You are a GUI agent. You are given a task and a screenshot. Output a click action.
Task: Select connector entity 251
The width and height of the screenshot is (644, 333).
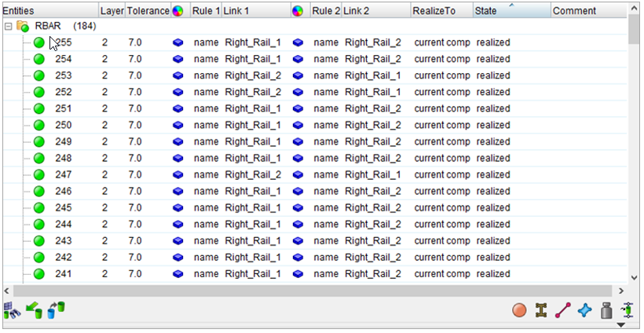click(x=64, y=109)
